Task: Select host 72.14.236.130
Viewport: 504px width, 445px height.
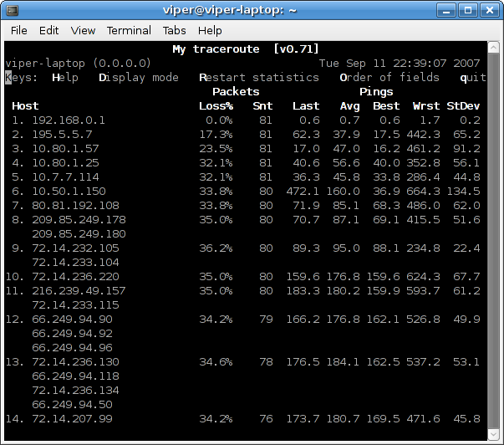Action: click(75, 362)
